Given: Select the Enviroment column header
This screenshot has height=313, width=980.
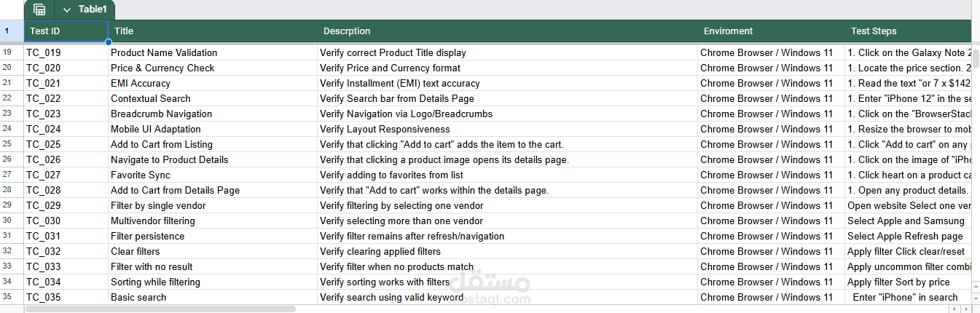Looking at the screenshot, I should pyautogui.click(x=771, y=31).
